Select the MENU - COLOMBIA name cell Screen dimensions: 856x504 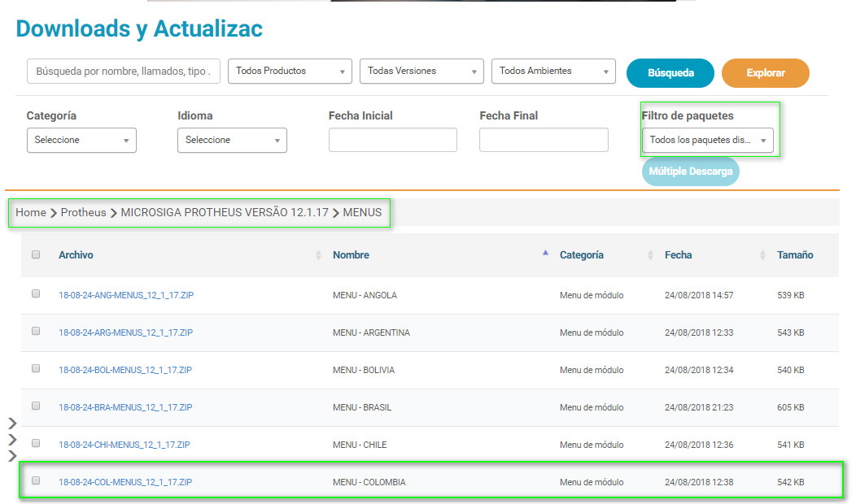tap(369, 482)
